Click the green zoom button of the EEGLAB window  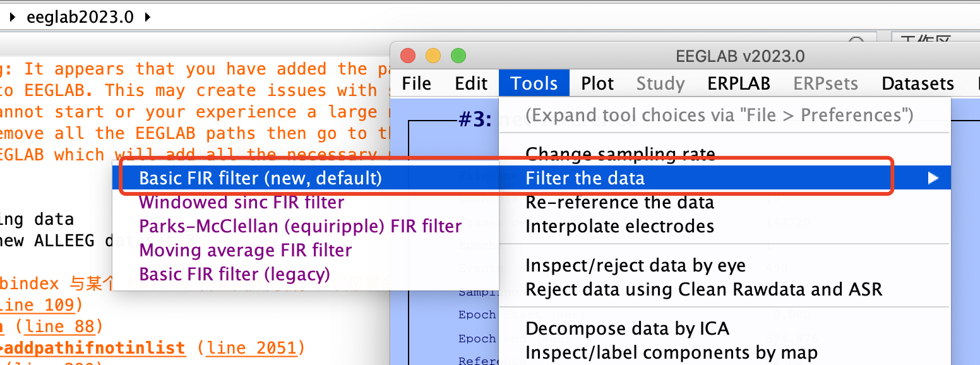pyautogui.click(x=458, y=56)
